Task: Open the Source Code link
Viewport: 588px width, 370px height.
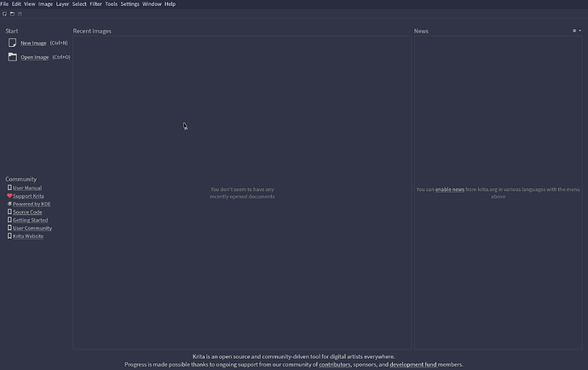Action: (27, 212)
